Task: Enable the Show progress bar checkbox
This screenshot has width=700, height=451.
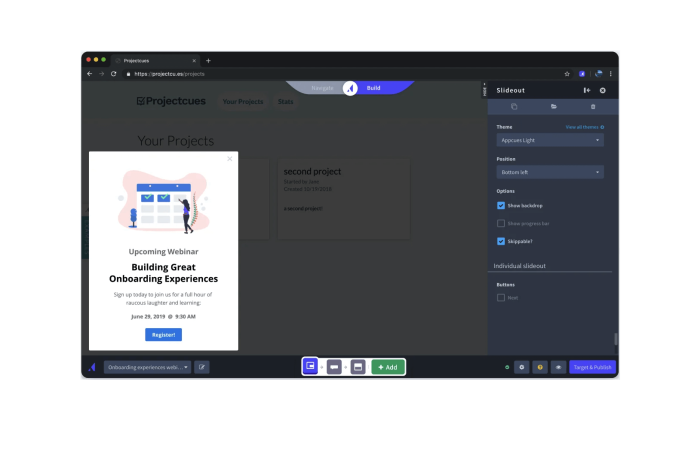Action: (x=501, y=223)
